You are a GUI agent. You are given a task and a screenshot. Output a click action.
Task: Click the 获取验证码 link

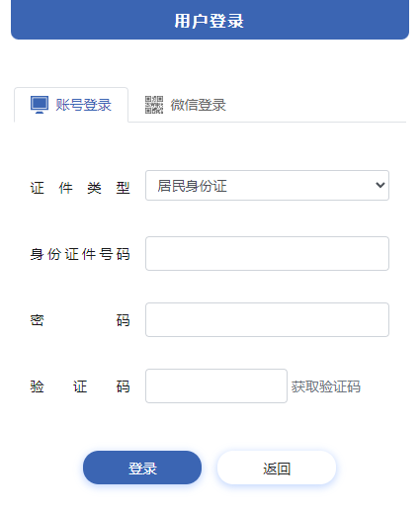(326, 386)
